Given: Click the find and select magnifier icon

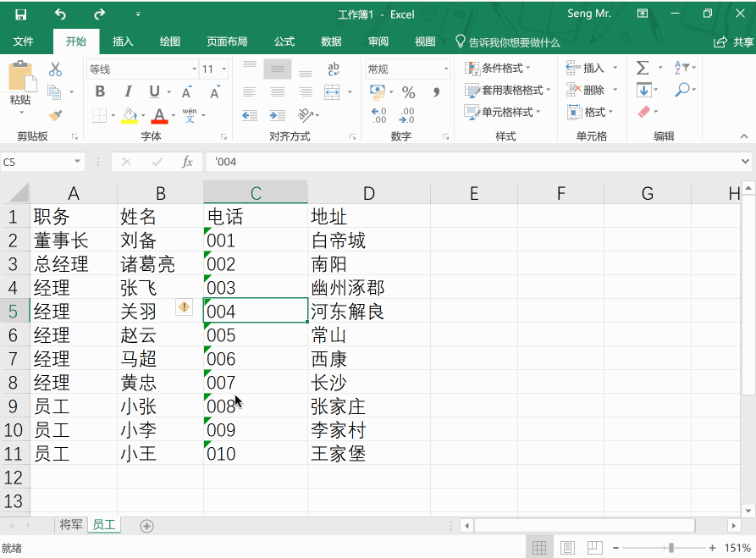Looking at the screenshot, I should point(683,89).
